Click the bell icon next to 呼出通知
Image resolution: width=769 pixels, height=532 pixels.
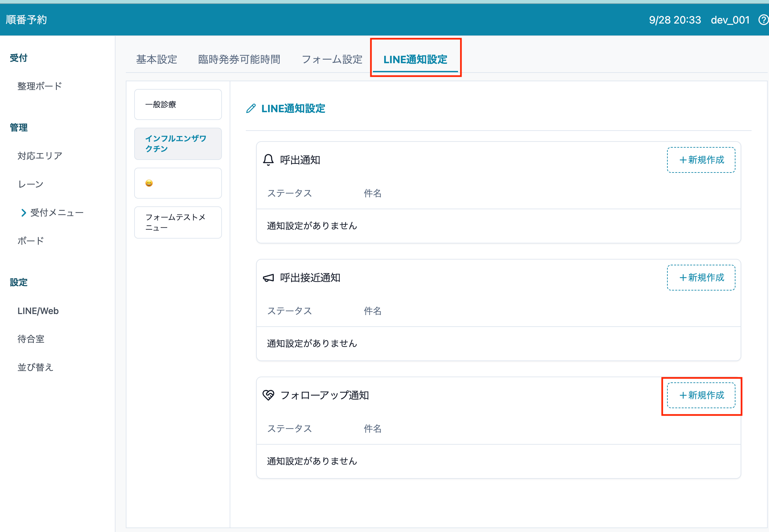[x=268, y=160]
